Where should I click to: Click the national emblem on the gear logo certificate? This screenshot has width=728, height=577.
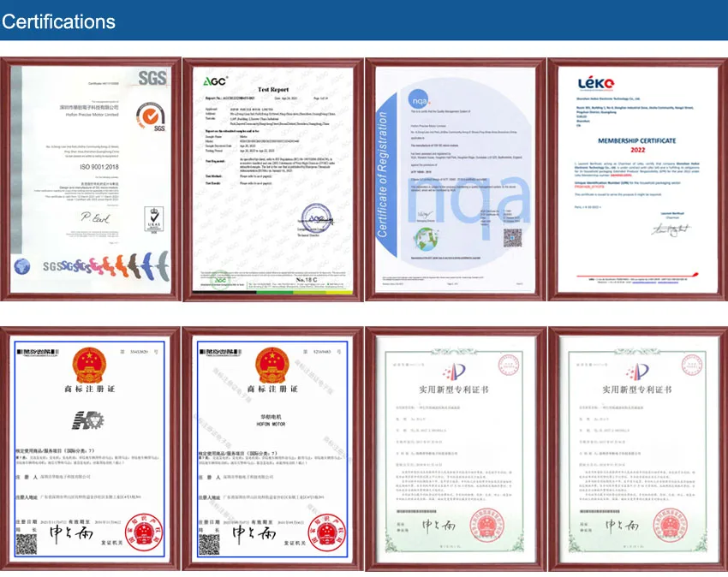pos(90,366)
